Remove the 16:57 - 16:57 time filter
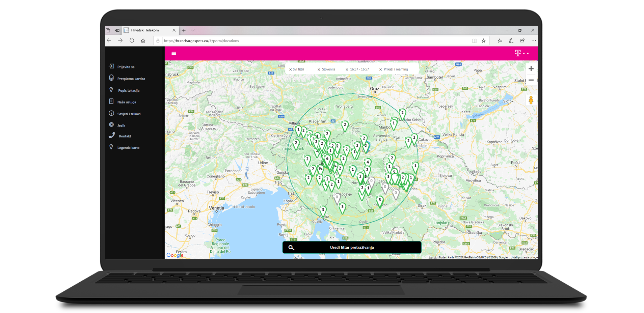Screen dimensions: 644x313 click(x=347, y=69)
